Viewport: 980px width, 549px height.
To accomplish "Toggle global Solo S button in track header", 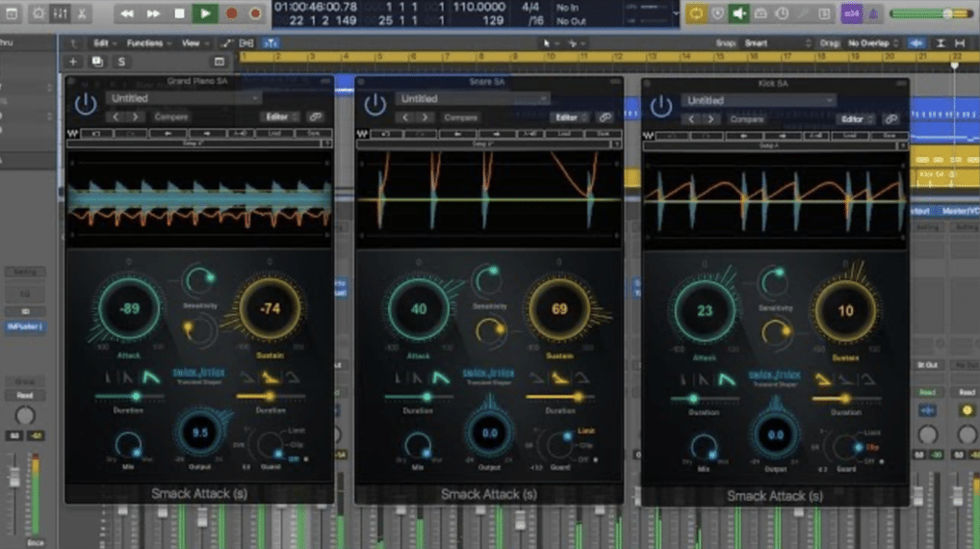I will pos(121,62).
